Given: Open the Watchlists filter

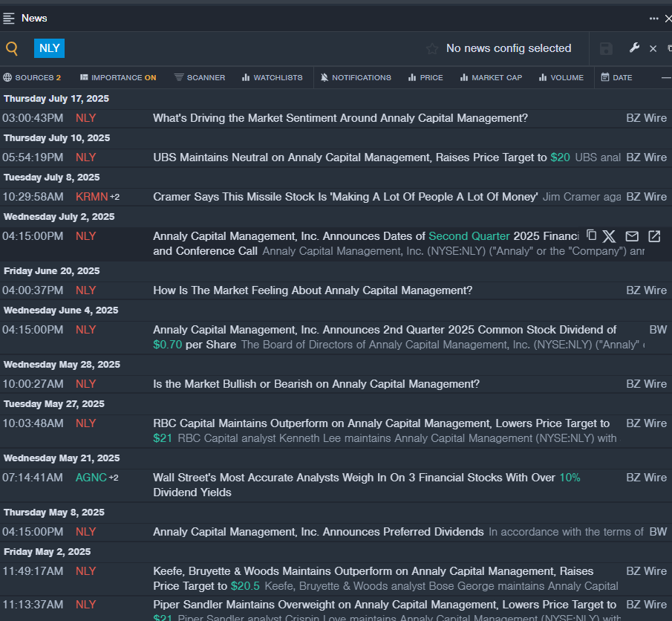Looking at the screenshot, I should point(273,77).
